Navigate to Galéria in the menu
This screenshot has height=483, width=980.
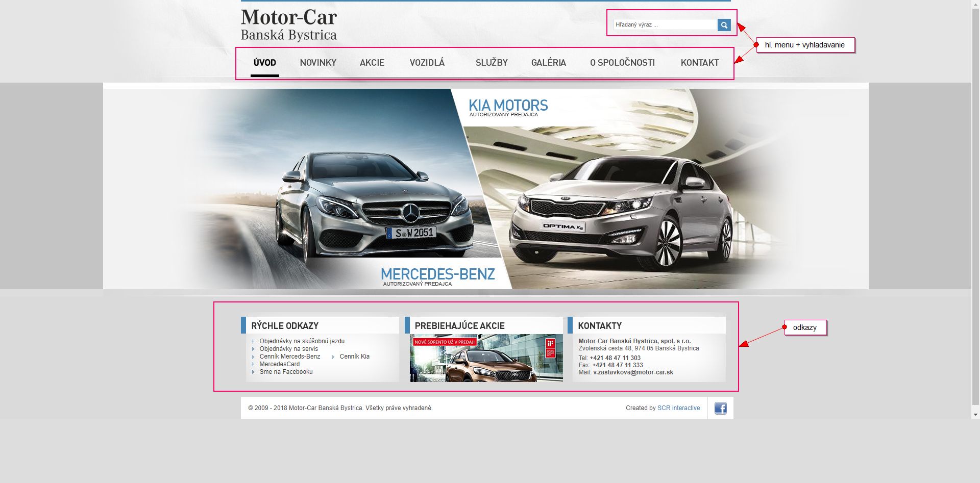(548, 63)
